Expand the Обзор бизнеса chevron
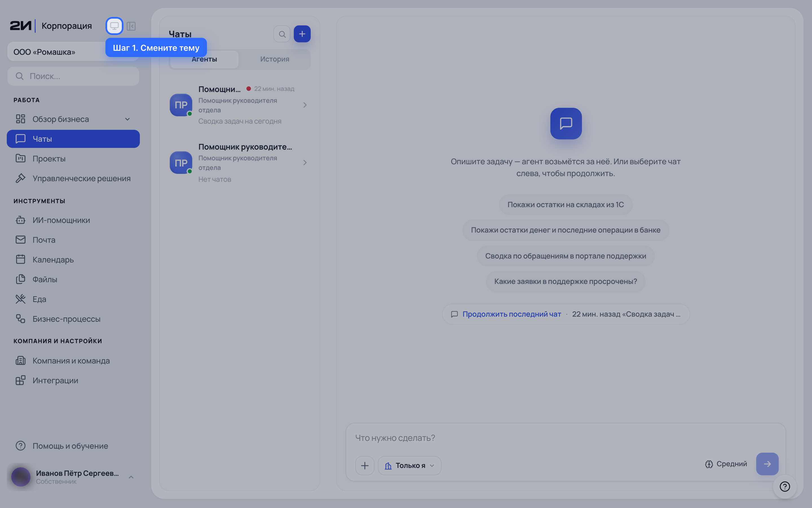The width and height of the screenshot is (812, 508). [127, 119]
